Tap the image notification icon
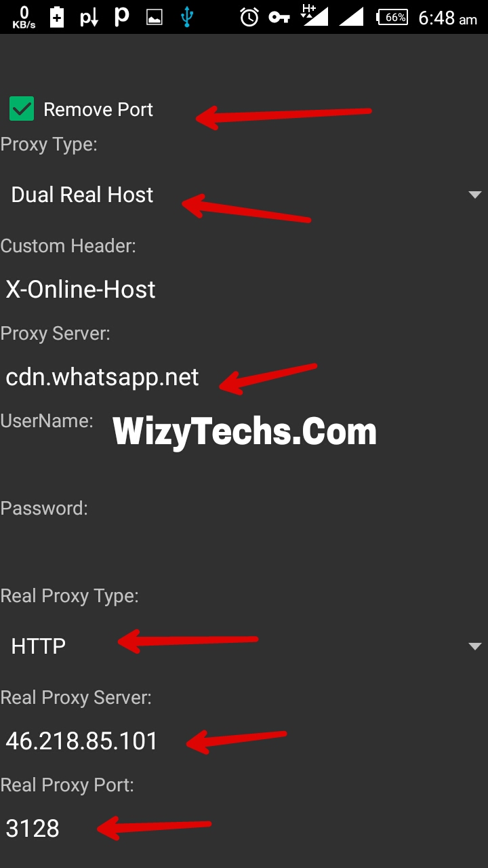Viewport: 488px width, 868px height. (x=155, y=18)
